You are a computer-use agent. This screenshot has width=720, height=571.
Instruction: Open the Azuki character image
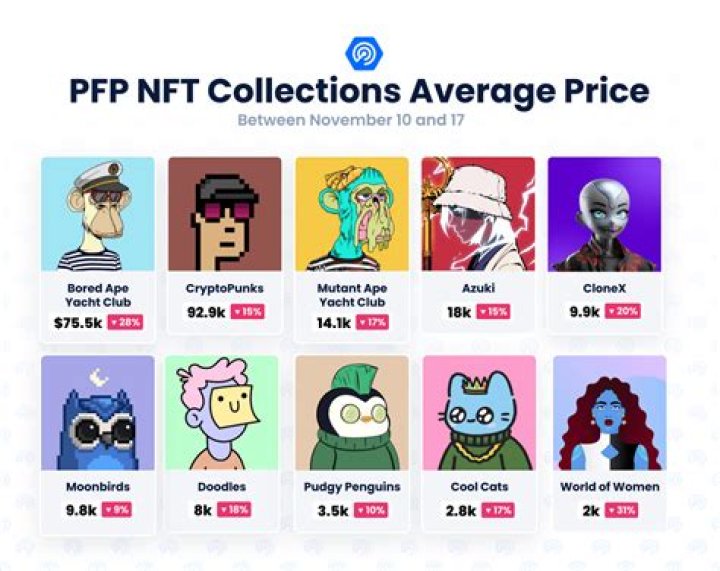(478, 213)
